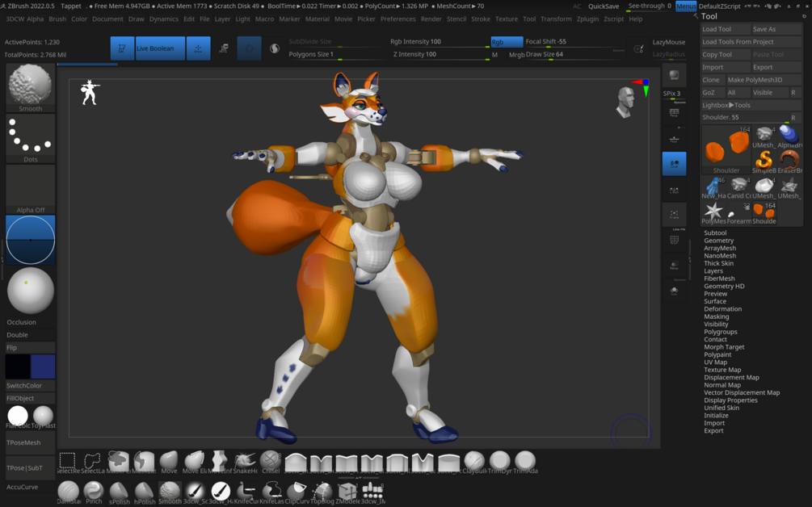Toggle the Double option

(x=30, y=335)
